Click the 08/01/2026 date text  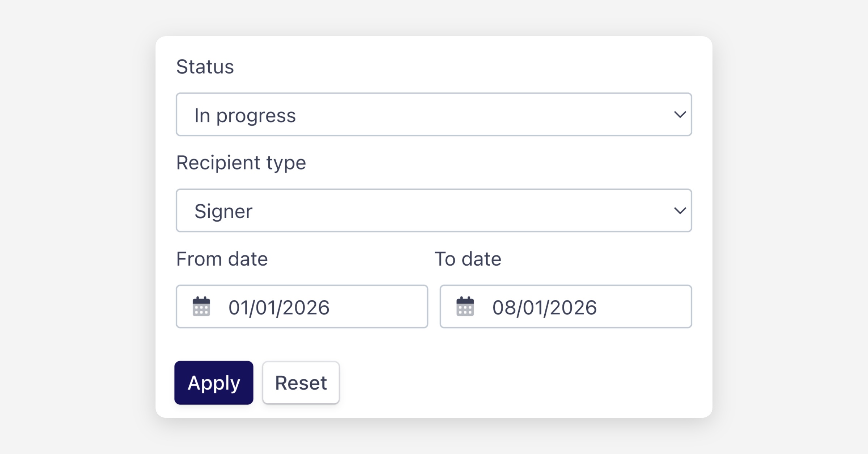544,307
